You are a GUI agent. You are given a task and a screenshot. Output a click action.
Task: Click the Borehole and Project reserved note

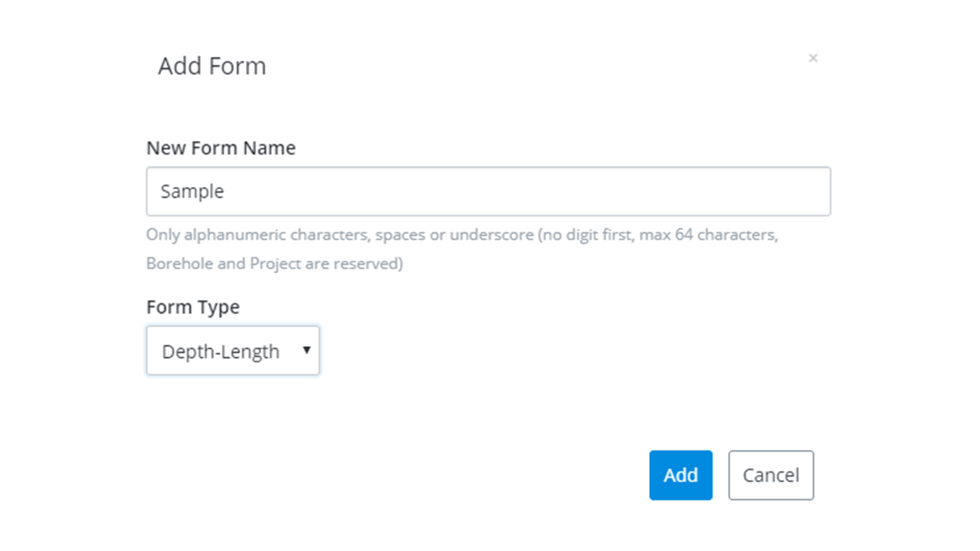coord(274,263)
